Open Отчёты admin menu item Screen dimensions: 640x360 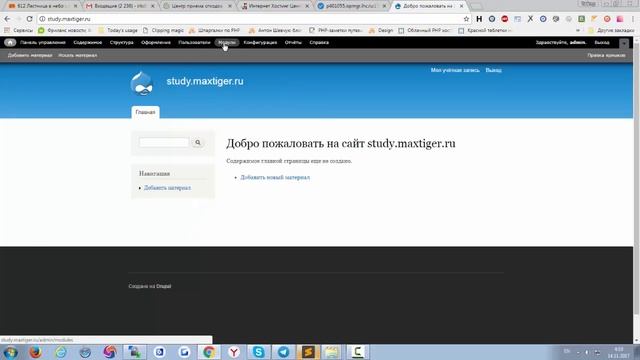pos(293,42)
